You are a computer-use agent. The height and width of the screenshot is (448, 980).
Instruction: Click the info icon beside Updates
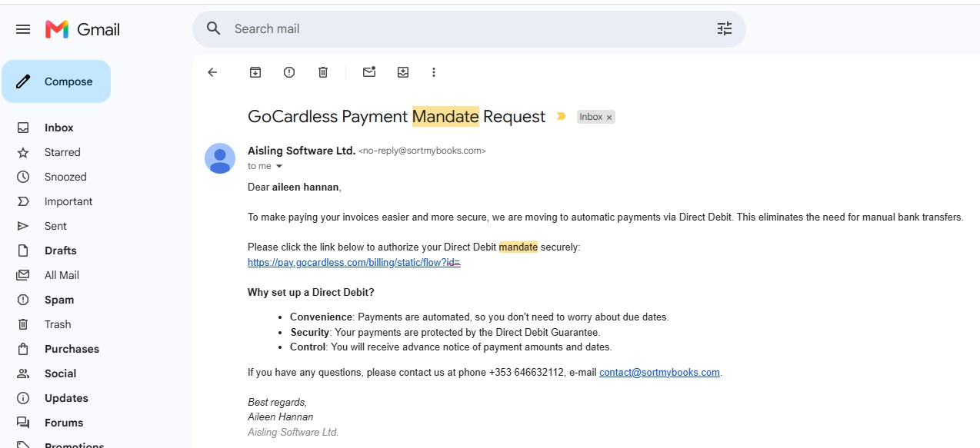pyautogui.click(x=23, y=398)
